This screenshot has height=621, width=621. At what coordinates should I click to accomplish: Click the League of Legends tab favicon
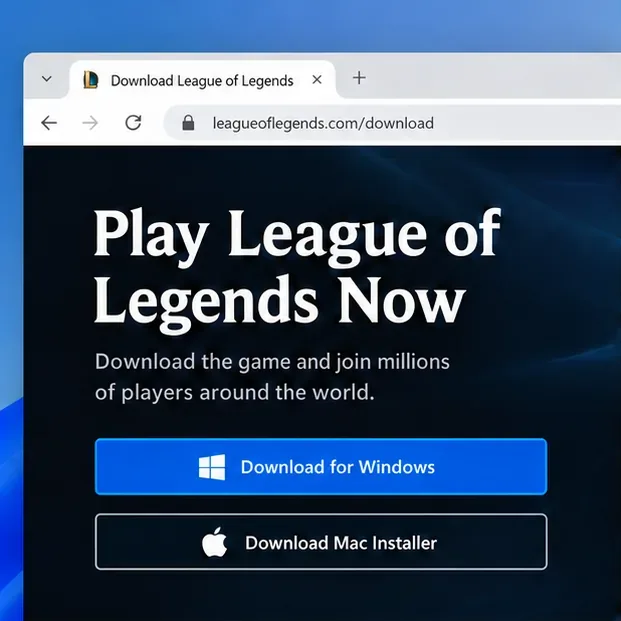(91, 80)
